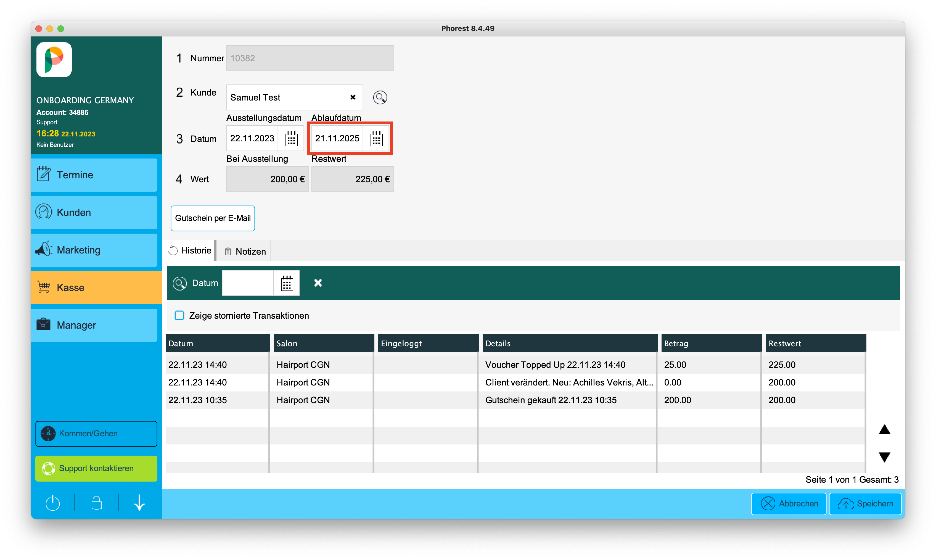Click the download arrow in the sidebar footer
This screenshot has width=936, height=560.
pos(139,503)
